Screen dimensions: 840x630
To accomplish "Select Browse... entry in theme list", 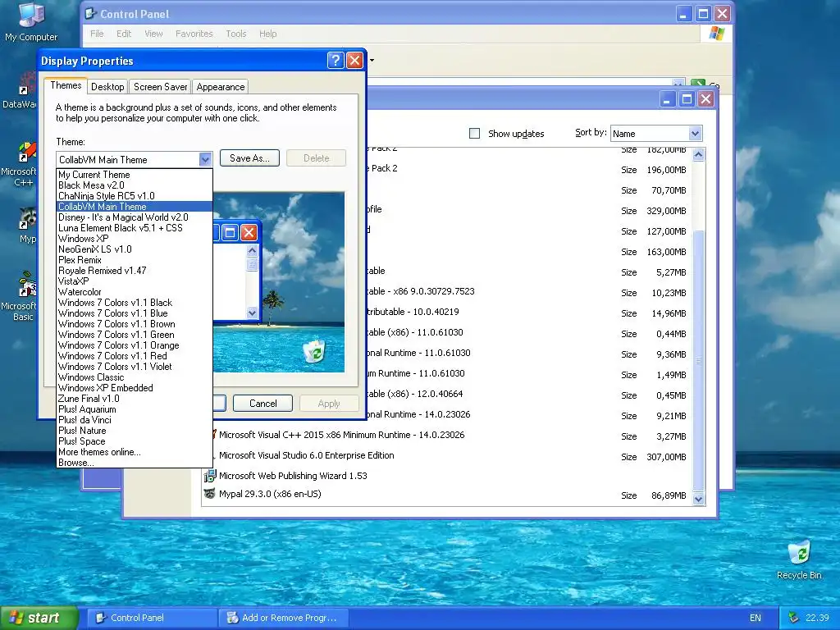I will [x=135, y=463].
